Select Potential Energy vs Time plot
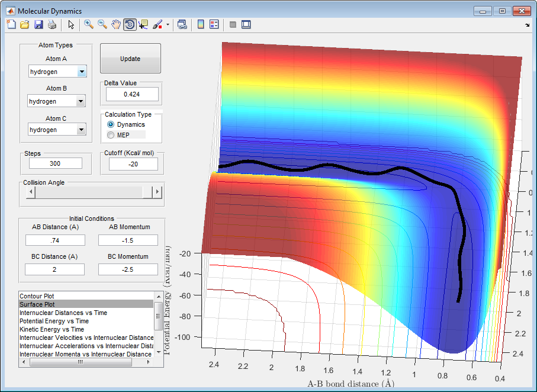This screenshot has width=537, height=392. pos(54,321)
